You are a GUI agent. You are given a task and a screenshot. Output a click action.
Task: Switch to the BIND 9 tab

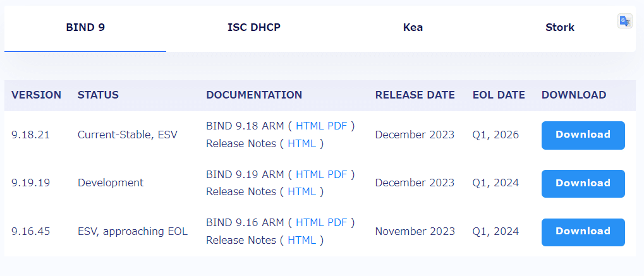(85, 28)
